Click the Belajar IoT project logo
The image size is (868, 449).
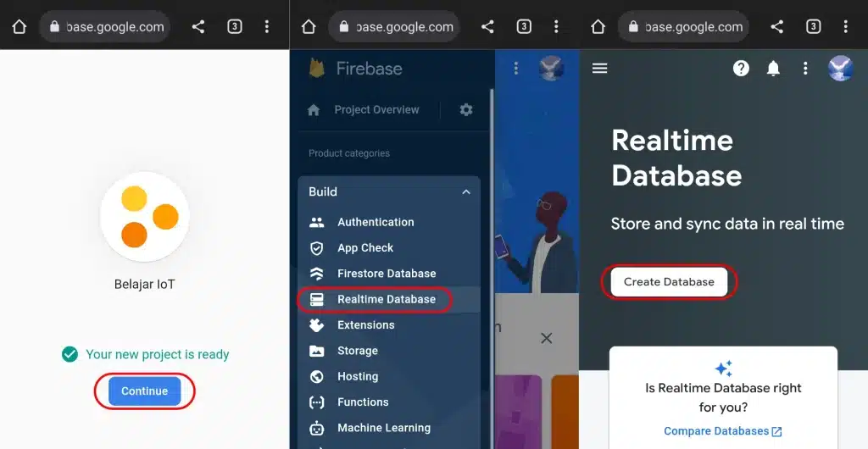(x=144, y=217)
